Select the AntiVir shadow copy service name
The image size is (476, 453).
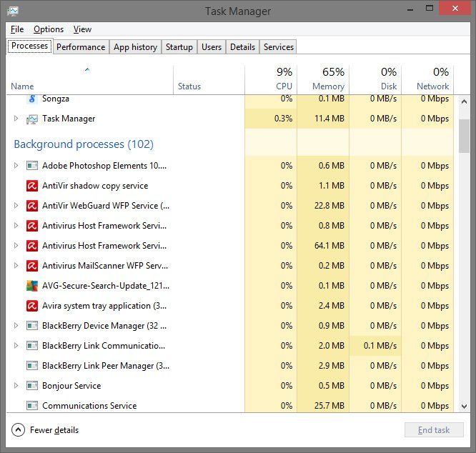pyautogui.click(x=95, y=186)
